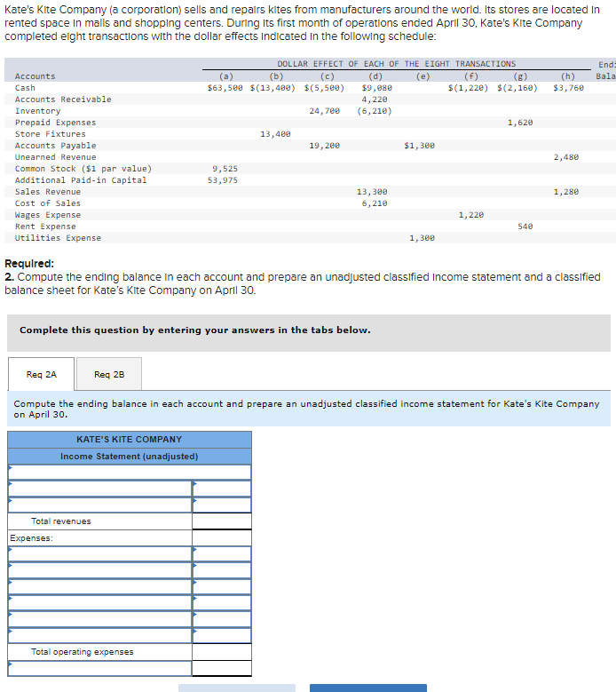616x692 pixels.
Task: Click the 'Cost of Sales' row label
Action: coord(48,203)
